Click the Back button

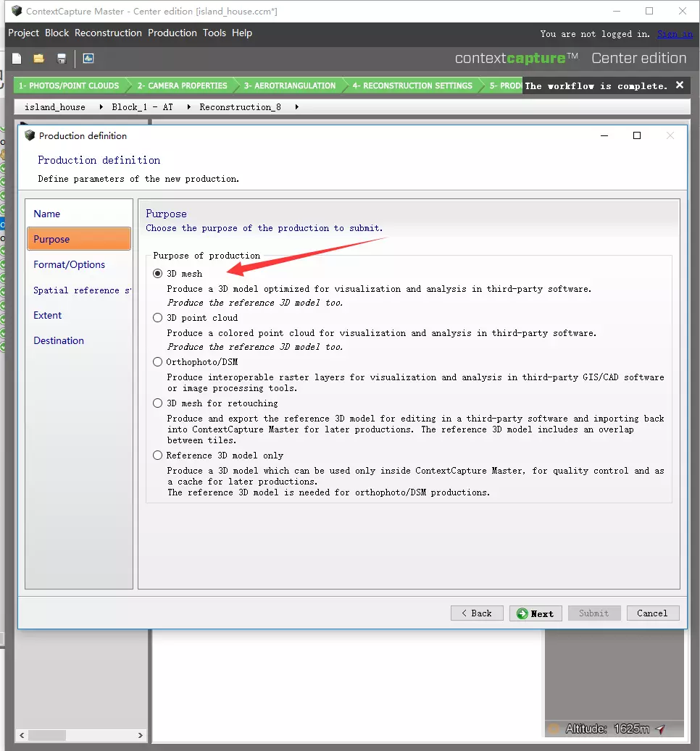477,613
